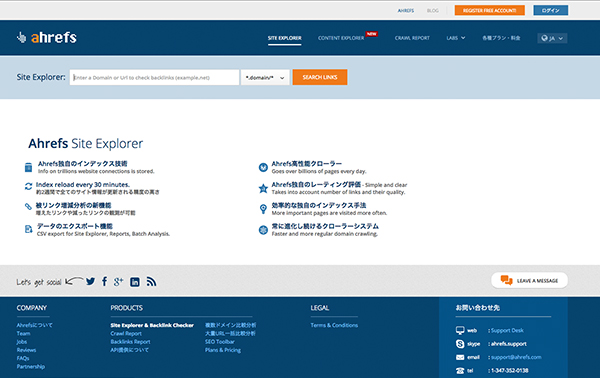Open the Reviews footer link
Image resolution: width=600 pixels, height=378 pixels.
(x=26, y=350)
